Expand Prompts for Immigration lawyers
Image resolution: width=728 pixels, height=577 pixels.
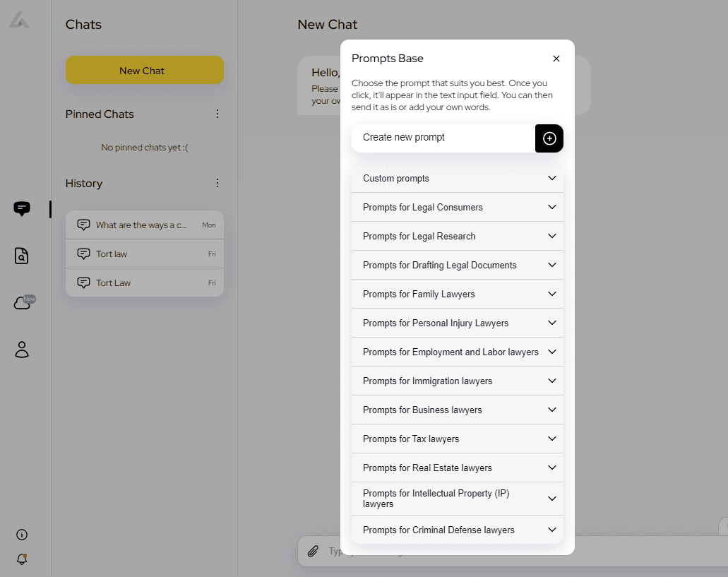[458, 381]
